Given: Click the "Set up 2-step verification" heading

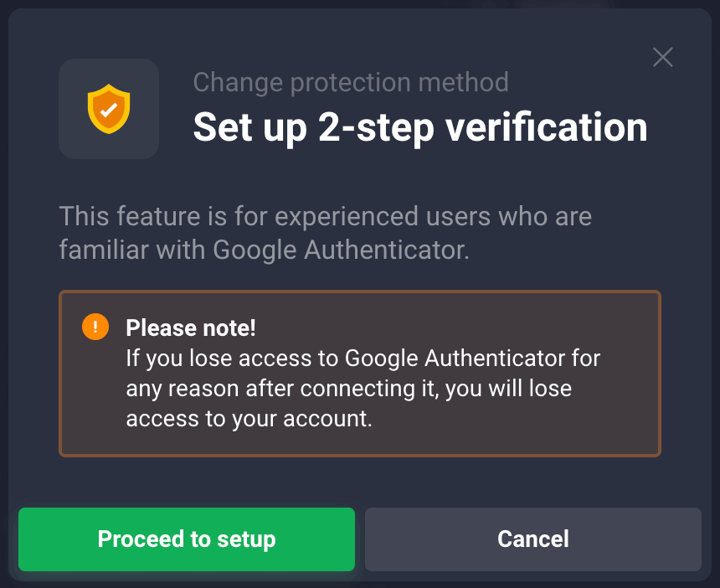Looking at the screenshot, I should pos(420,127).
